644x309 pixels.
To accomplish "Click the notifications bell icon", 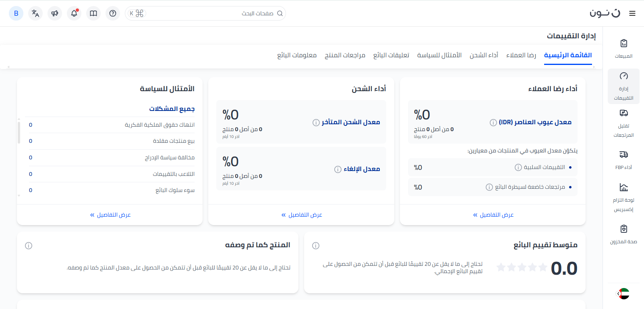I will point(74,13).
